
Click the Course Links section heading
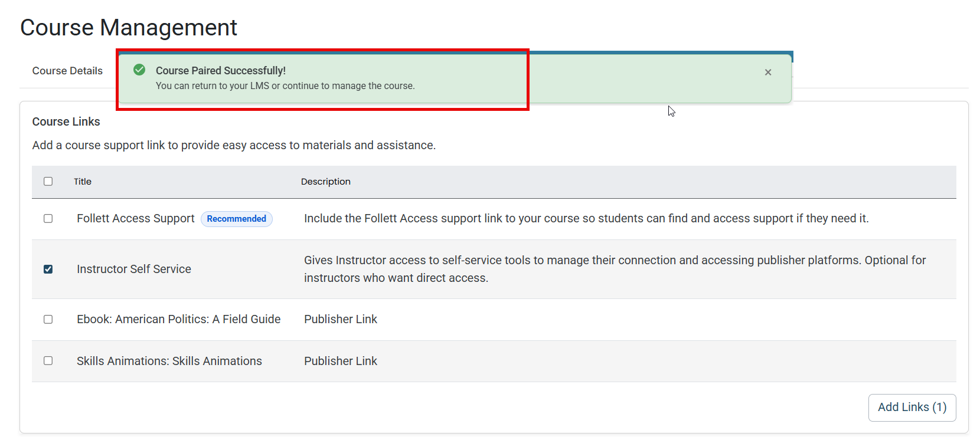66,121
